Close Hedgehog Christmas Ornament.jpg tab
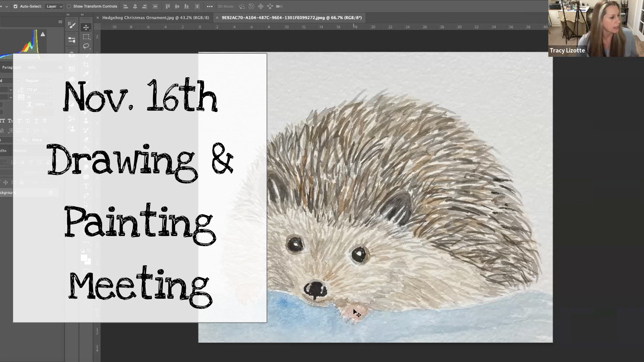 click(x=98, y=18)
